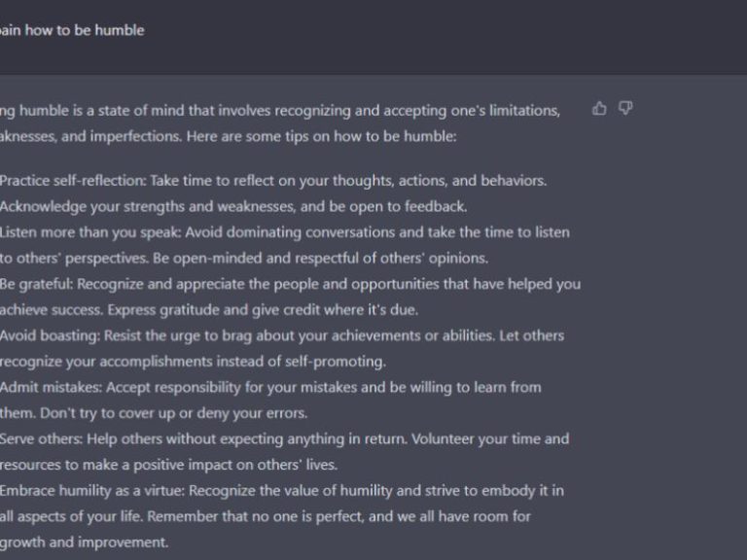Image resolution: width=747 pixels, height=560 pixels.
Task: Click 'Remember that no one is perfect' line
Action: click(x=266, y=516)
